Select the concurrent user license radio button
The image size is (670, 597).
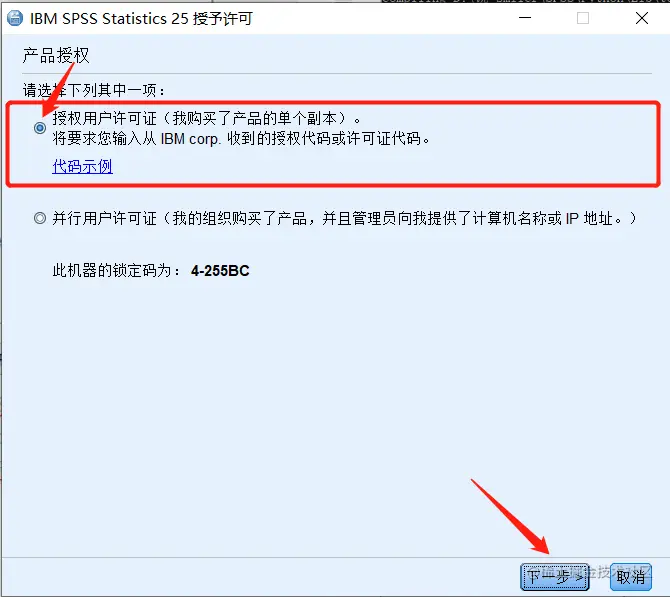tap(40, 218)
